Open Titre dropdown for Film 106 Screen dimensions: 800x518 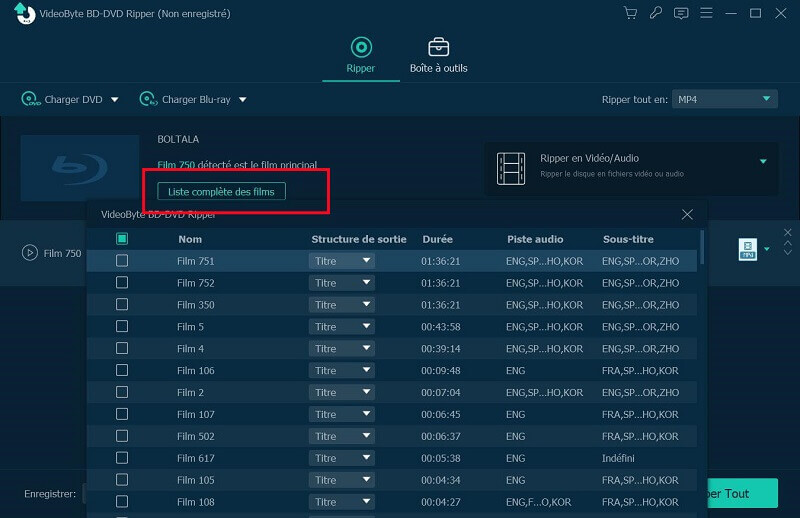[x=342, y=371]
